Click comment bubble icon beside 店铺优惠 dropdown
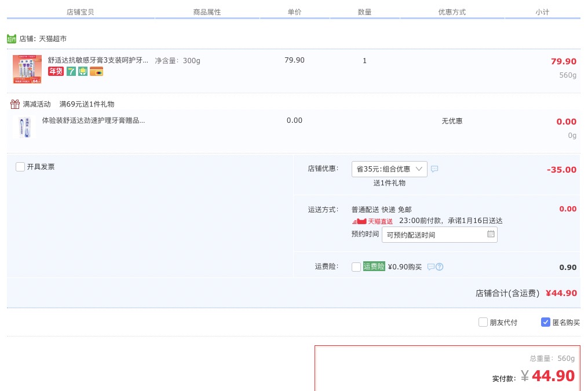 tap(434, 169)
